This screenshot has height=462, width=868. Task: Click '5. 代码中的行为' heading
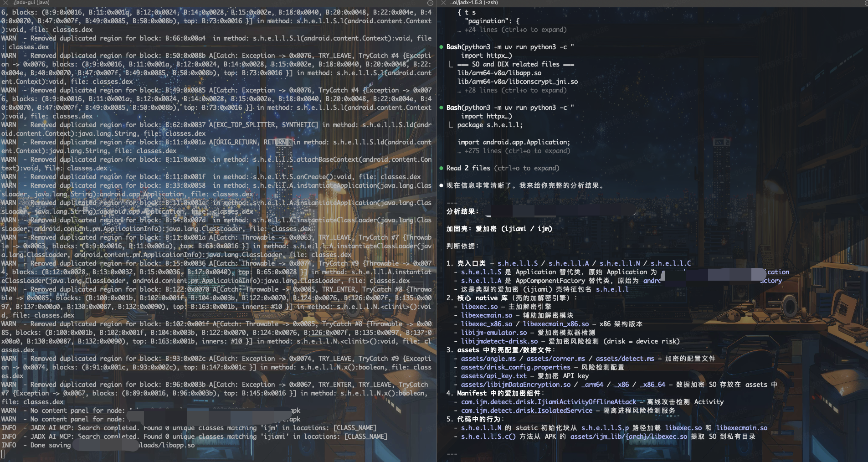tap(475, 419)
